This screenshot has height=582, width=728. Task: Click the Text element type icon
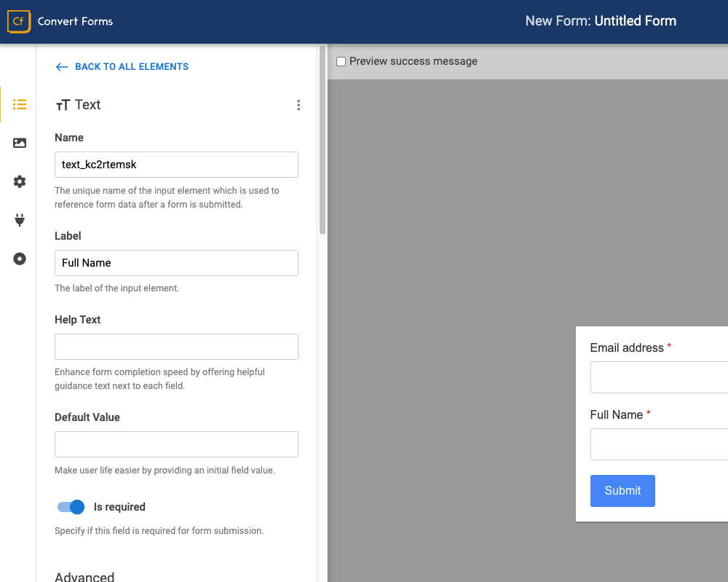[x=63, y=106]
